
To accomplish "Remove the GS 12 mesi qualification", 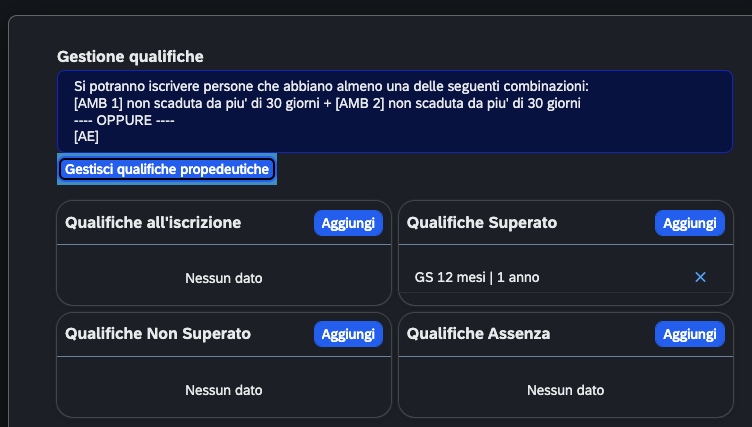I will [700, 277].
